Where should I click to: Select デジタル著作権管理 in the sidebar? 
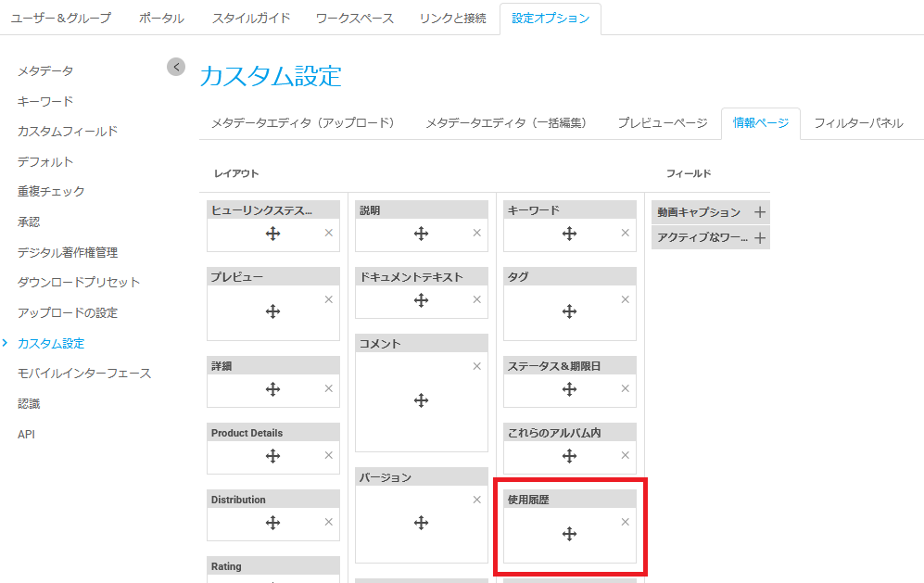click(x=68, y=252)
